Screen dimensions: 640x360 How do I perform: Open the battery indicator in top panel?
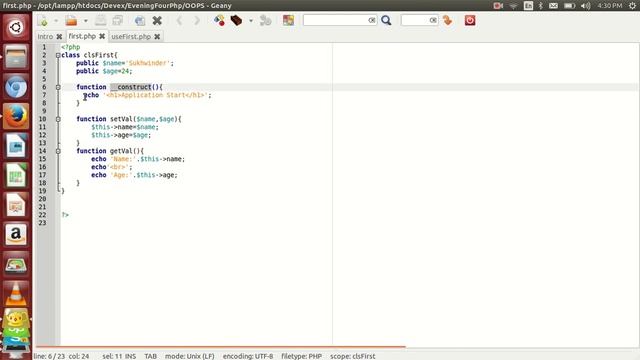pyautogui.click(x=569, y=6)
